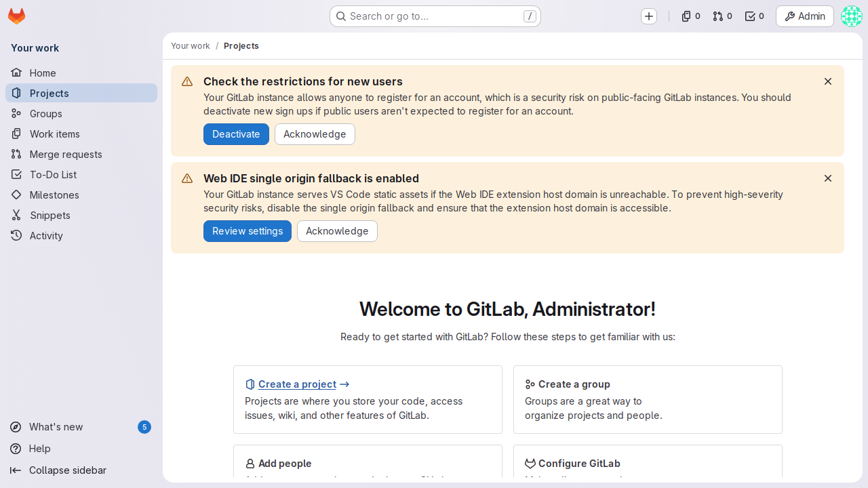
Task: Focus the Search or go to field
Action: coord(435,16)
